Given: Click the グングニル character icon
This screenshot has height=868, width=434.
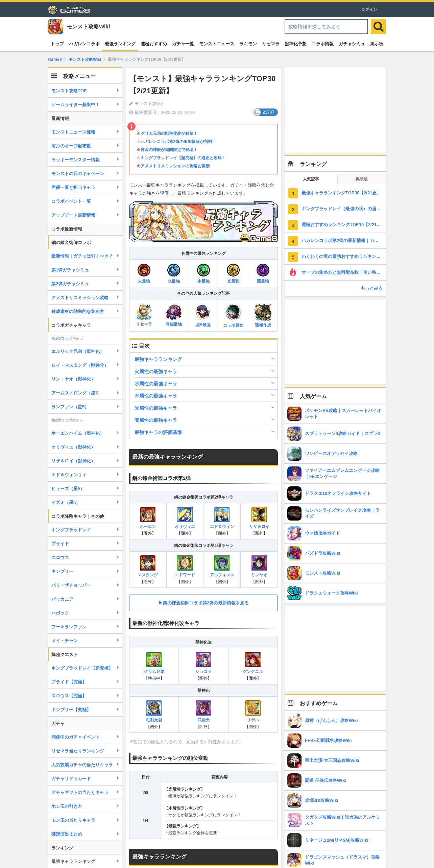Looking at the screenshot, I should click(253, 659).
